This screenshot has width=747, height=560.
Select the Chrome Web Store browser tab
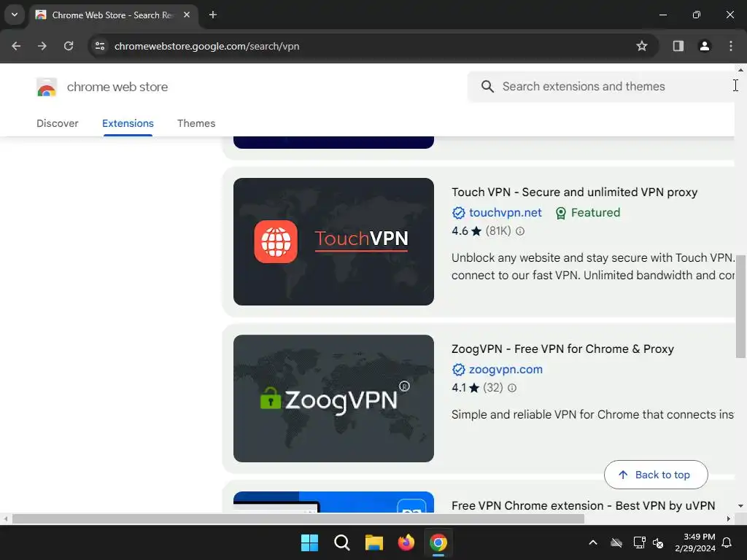[113, 15]
